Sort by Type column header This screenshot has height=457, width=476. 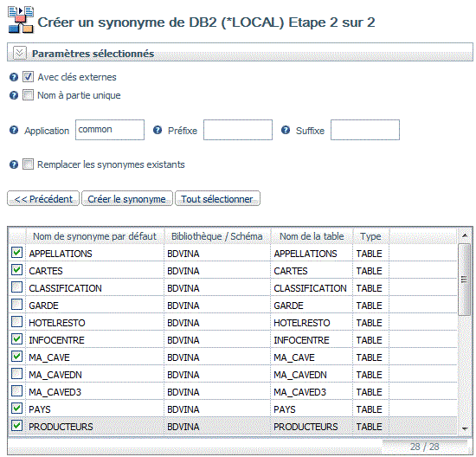pyautogui.click(x=370, y=236)
